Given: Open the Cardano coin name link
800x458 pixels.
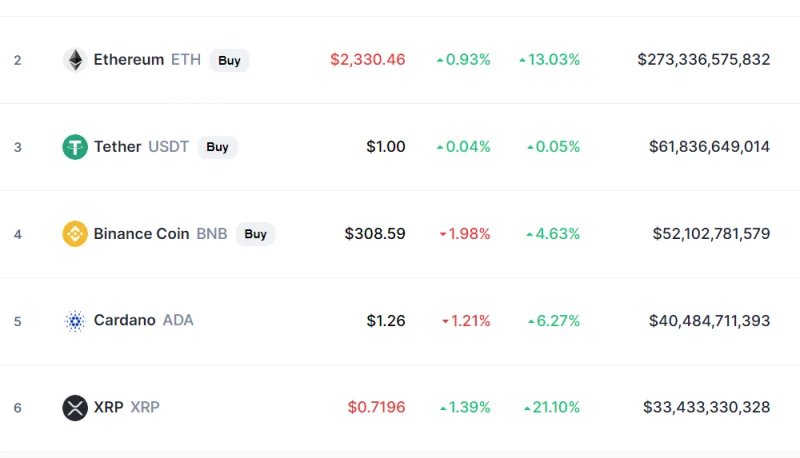Looking at the screenshot, I should 124,320.
